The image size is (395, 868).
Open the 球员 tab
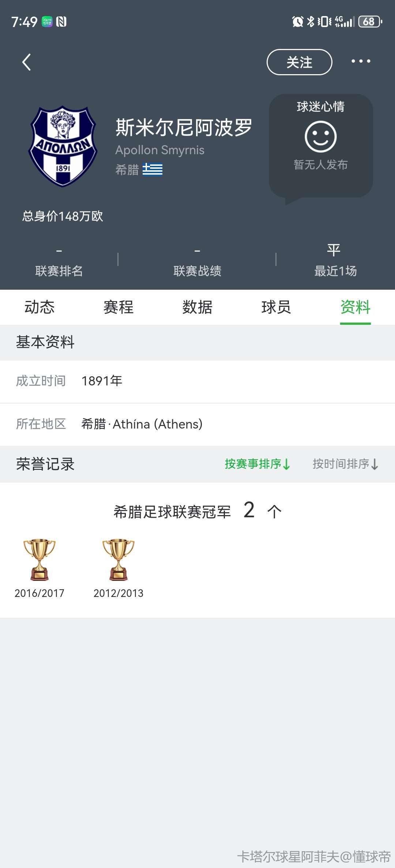pos(276,307)
